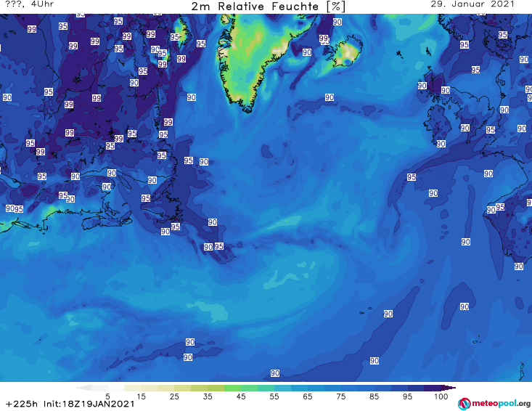Click the '29. Januar 2021' date label
This screenshot has width=532, height=411.
pyautogui.click(x=472, y=4)
